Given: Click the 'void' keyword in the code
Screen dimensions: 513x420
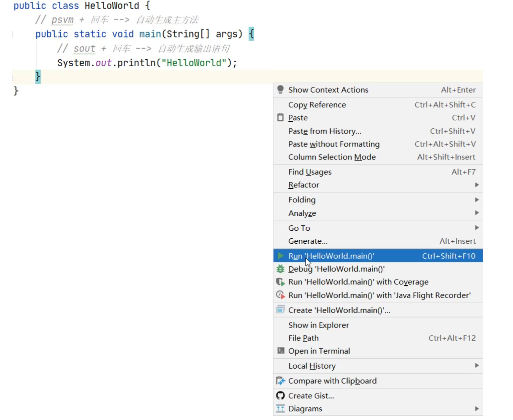Looking at the screenshot, I should 123,34.
